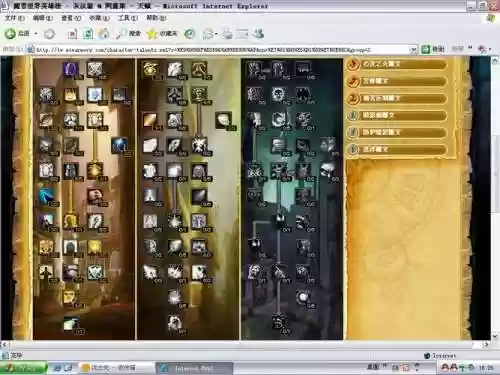Click the Print toolbar icon

tap(228, 33)
